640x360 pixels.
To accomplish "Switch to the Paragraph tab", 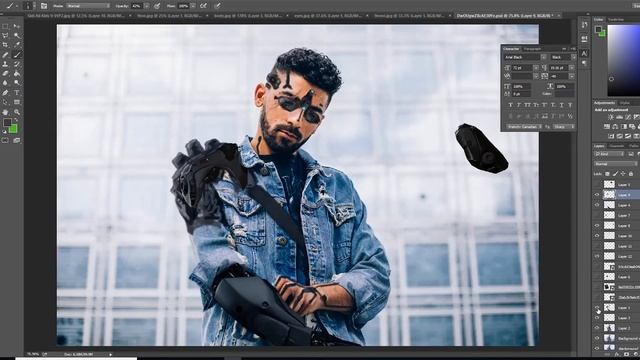I will pos(532,49).
